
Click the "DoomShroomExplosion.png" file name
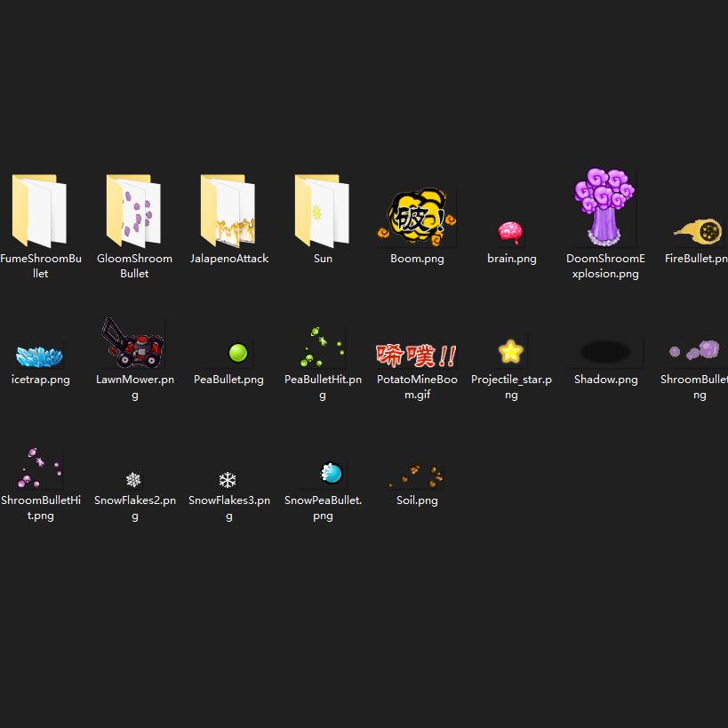(605, 266)
